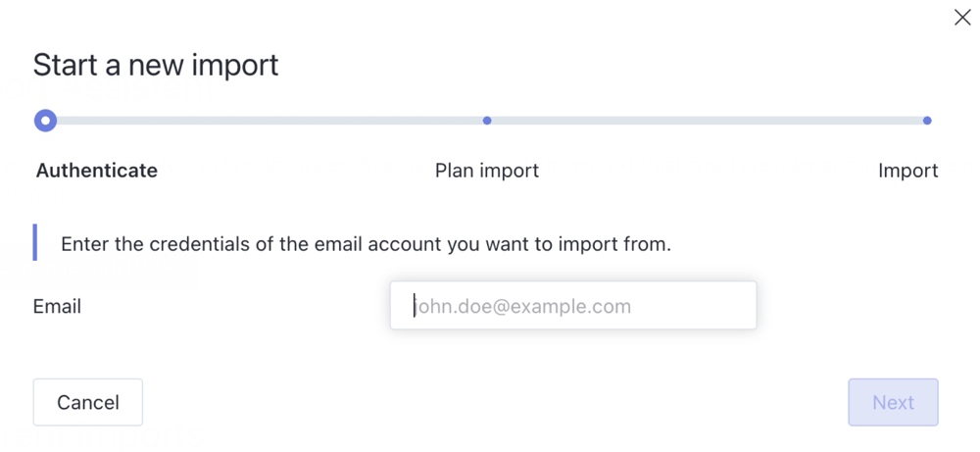The height and width of the screenshot is (452, 980).
Task: Click the bold Authenticate text below progress bar
Action: (97, 170)
